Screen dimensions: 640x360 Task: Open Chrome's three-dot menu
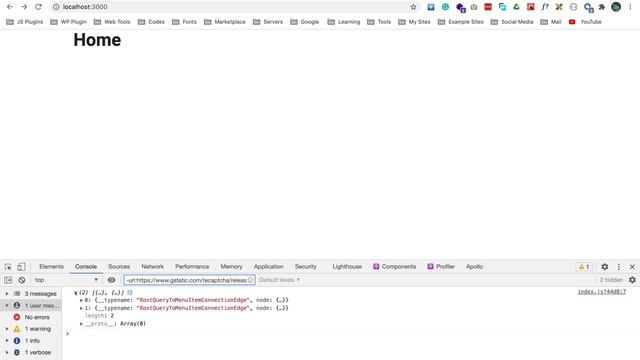[x=630, y=7]
